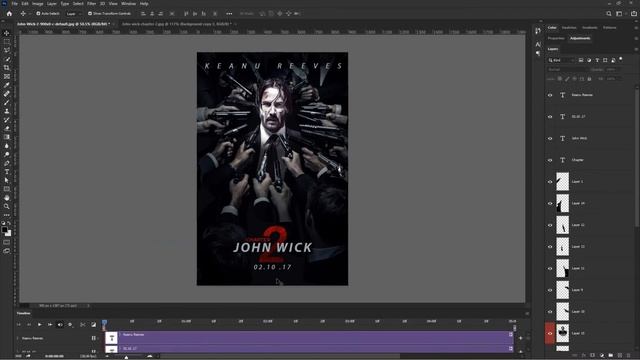640x360 pixels.
Task: Click the timeline transition icon
Action: [x=93, y=324]
